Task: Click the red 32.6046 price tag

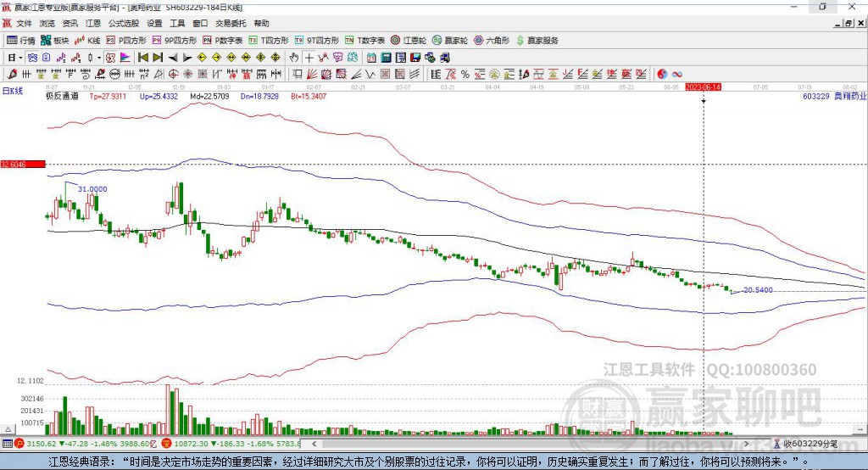Action: (x=23, y=164)
